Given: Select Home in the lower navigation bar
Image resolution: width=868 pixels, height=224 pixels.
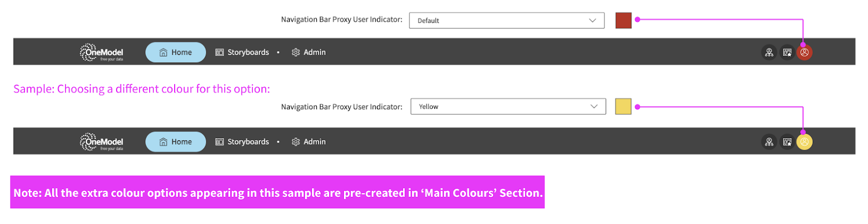Looking at the screenshot, I should pos(175,142).
